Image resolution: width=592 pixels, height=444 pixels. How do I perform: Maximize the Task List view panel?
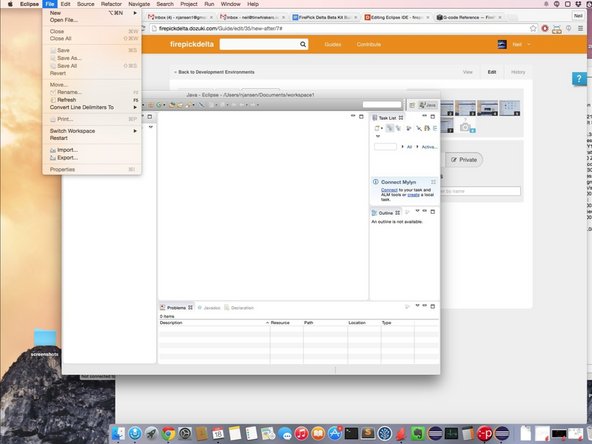(433, 117)
